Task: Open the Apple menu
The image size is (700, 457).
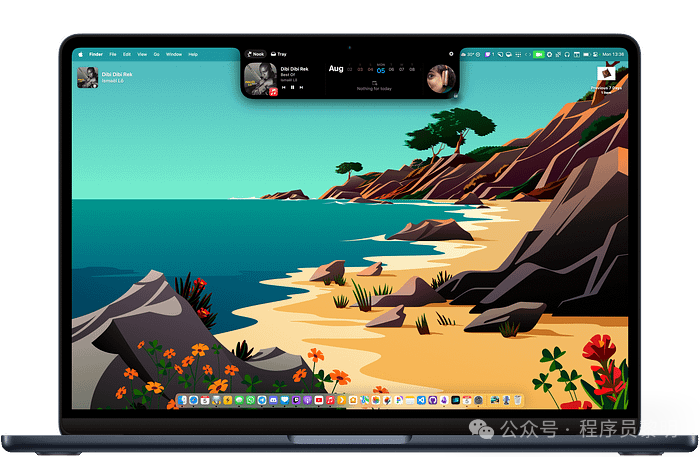Action: pos(81,54)
